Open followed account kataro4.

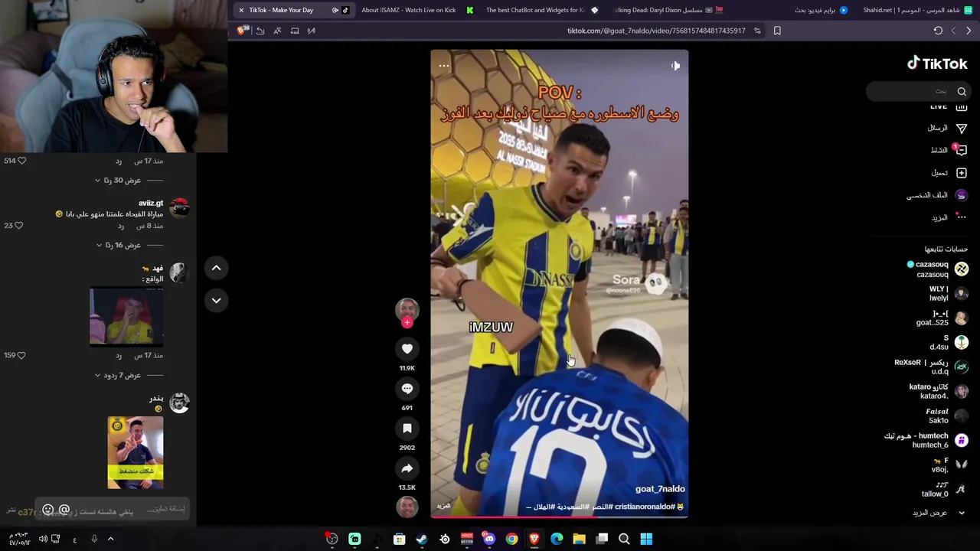tap(939, 391)
